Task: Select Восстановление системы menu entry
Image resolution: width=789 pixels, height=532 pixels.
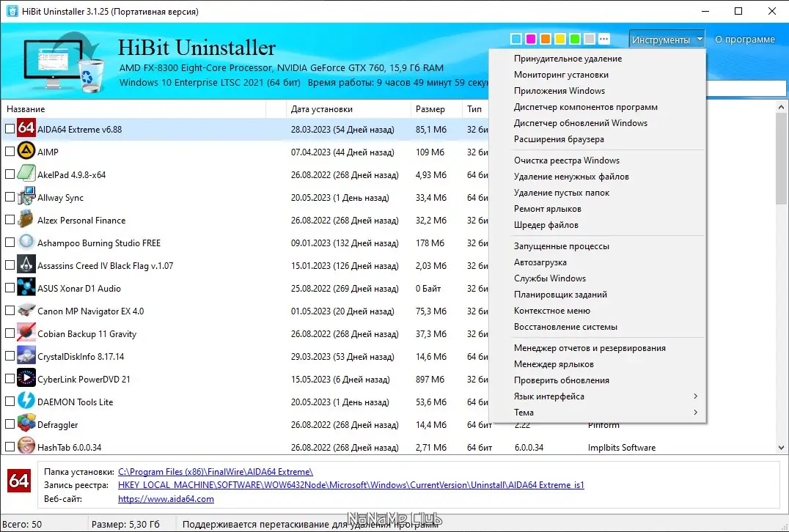Action: (598, 327)
